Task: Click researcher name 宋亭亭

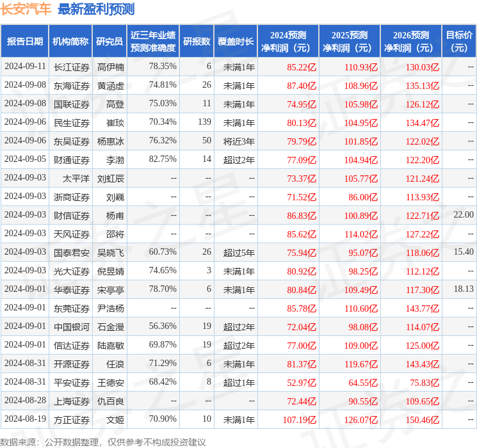Action: (111, 290)
